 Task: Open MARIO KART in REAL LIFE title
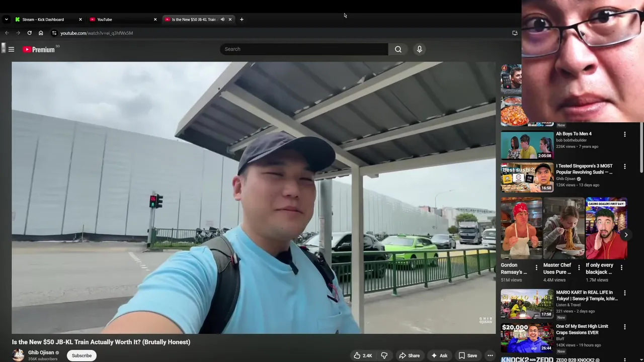pos(587,296)
